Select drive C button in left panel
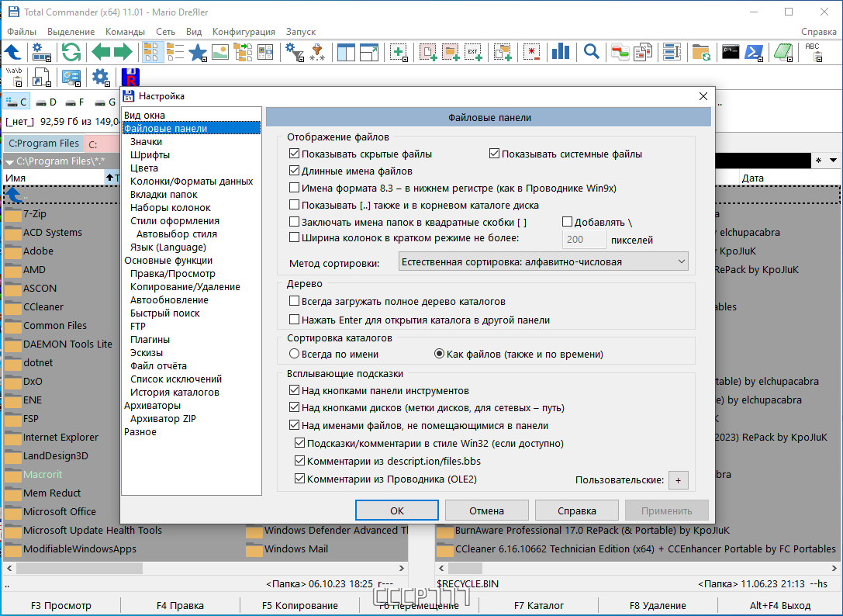This screenshot has width=843, height=616. pos(16,102)
